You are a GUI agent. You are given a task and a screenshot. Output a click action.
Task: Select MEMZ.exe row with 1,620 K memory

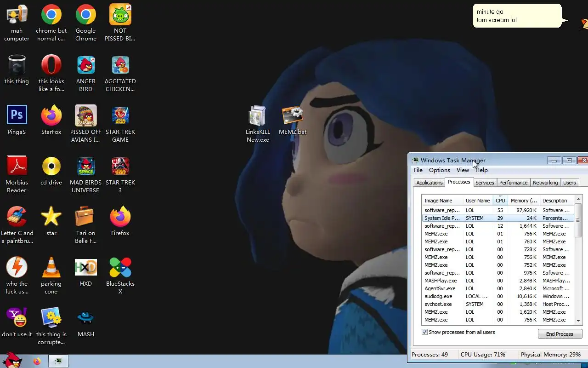point(498,312)
